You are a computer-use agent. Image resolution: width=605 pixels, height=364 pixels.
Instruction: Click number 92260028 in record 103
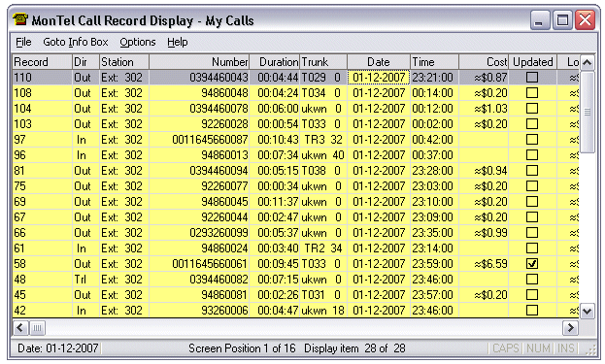click(x=199, y=124)
